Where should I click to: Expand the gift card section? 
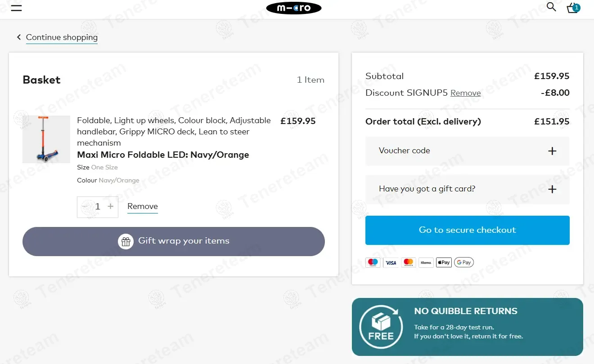coord(467,189)
